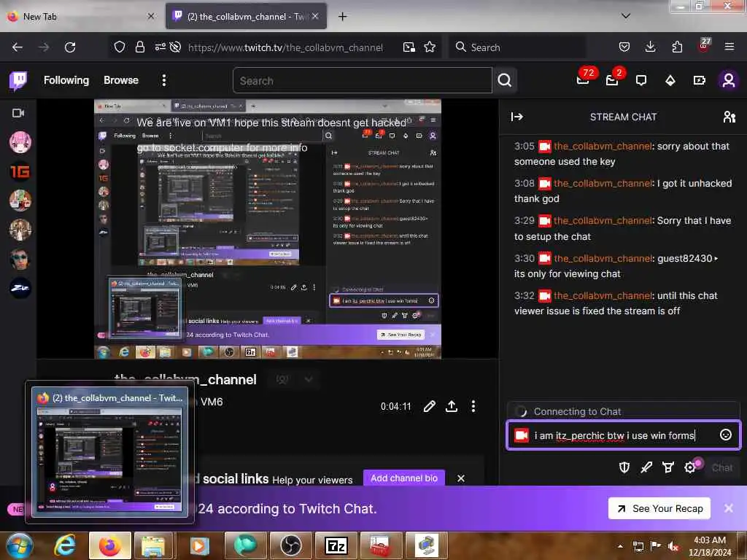Click the Get Bits diamond icon
The image size is (747, 560).
[670, 80]
